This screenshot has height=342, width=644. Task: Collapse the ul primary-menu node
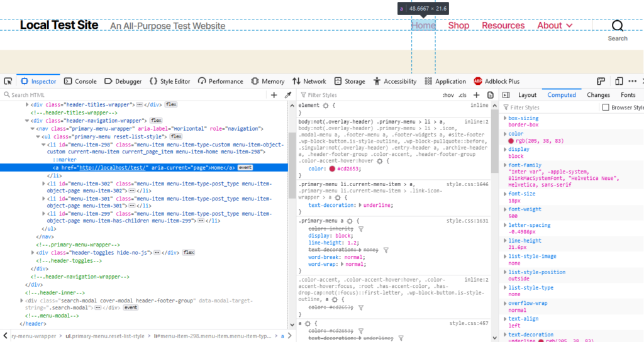coord(38,136)
